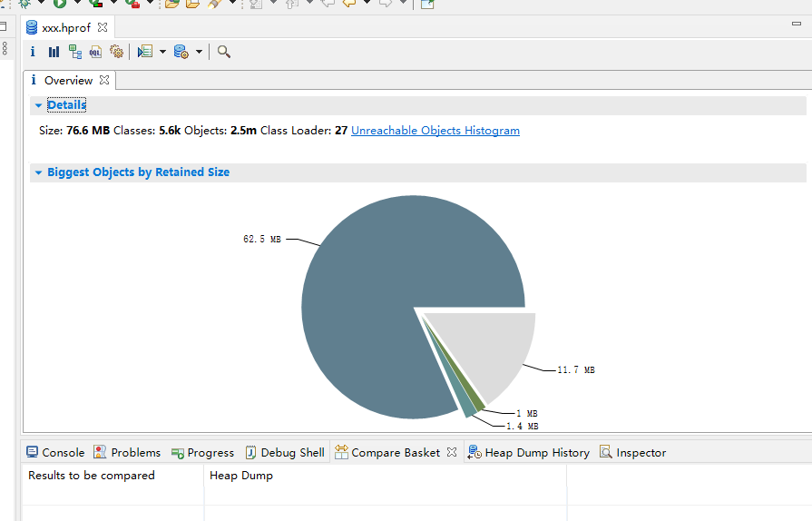812x521 pixels.
Task: Close the Compare Basket view
Action: tap(452, 452)
